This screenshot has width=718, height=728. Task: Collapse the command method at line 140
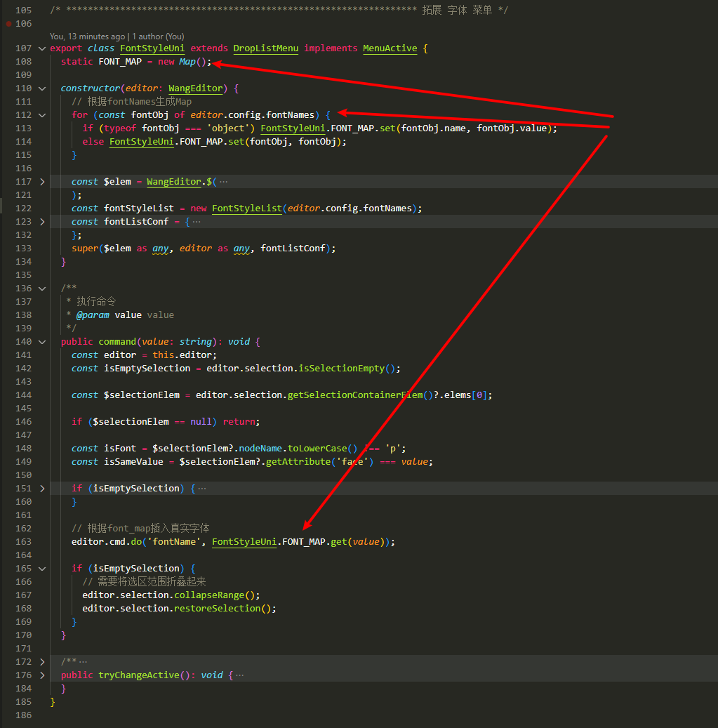pyautogui.click(x=42, y=342)
